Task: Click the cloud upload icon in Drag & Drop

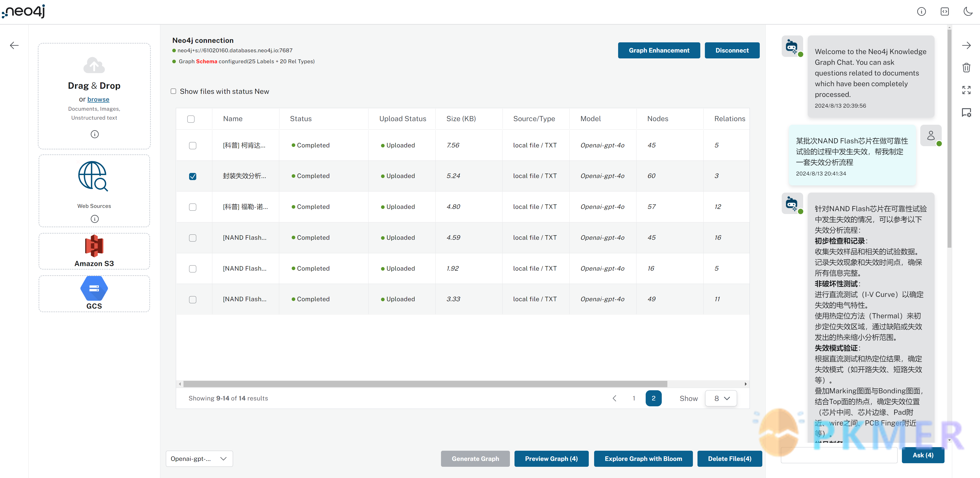Action: coord(94,65)
